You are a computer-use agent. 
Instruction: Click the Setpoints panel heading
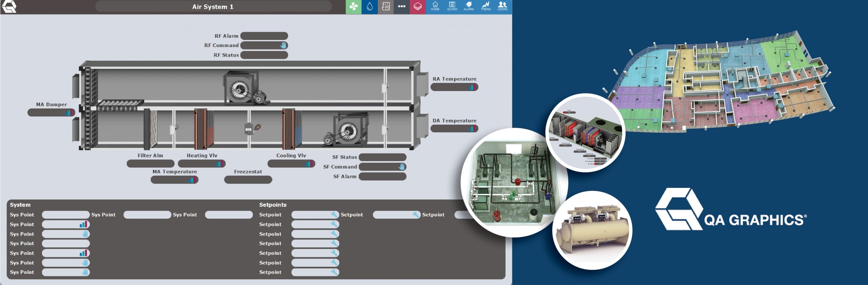[x=273, y=205]
